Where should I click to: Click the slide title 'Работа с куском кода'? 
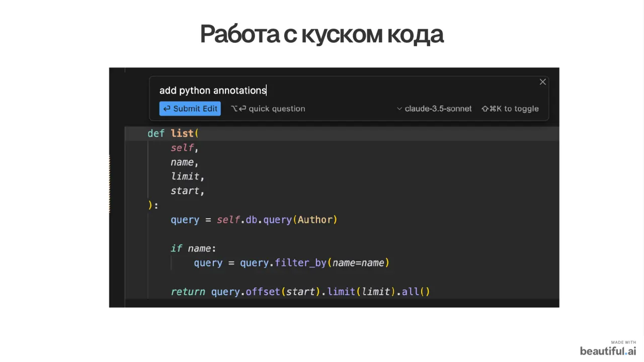[322, 34]
